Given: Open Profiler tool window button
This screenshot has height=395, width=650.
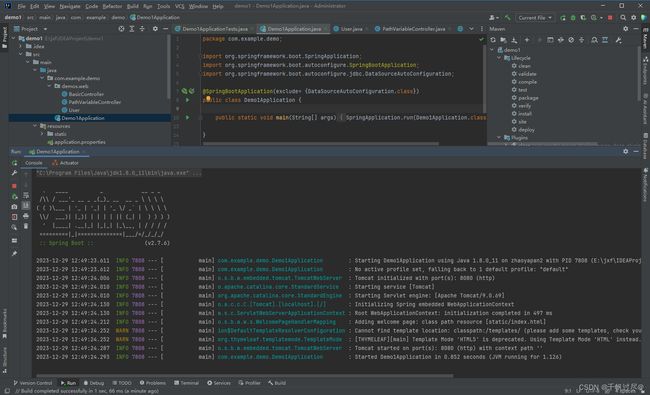Looking at the screenshot, I should (x=250, y=383).
